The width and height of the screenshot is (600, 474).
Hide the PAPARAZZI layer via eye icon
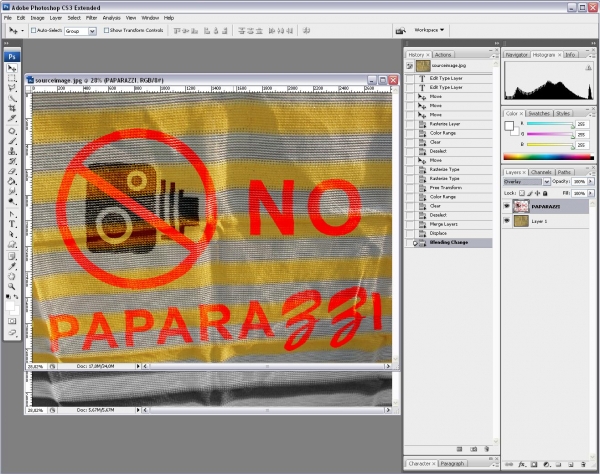coord(507,206)
